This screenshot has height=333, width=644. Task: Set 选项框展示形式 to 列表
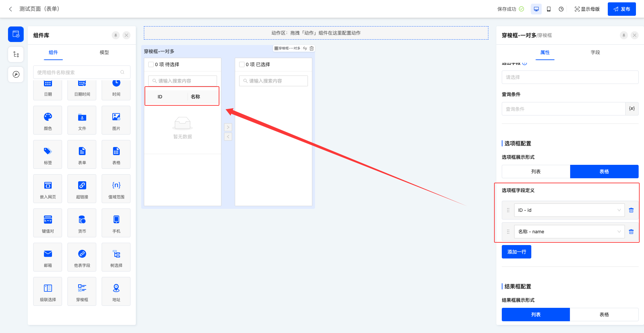pos(536,172)
